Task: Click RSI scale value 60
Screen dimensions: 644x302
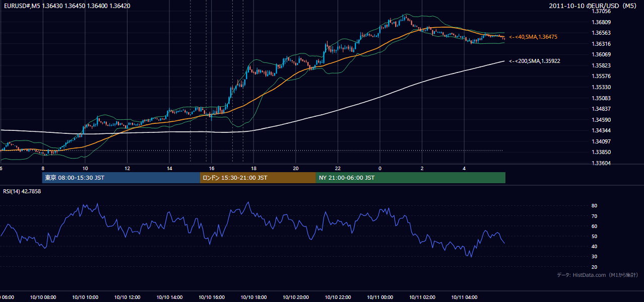Action: click(x=595, y=226)
